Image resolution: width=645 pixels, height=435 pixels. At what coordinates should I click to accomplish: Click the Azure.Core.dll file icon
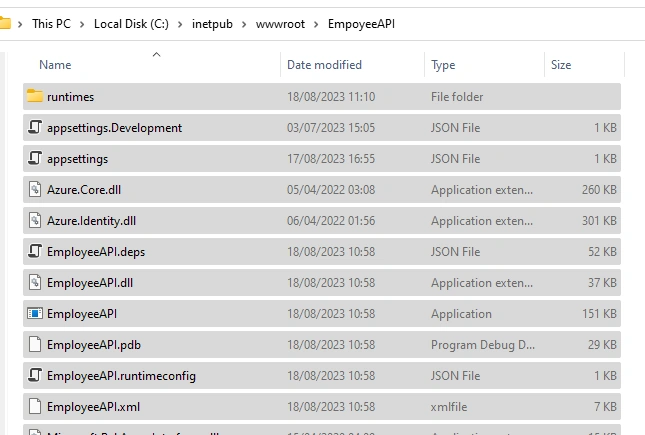pos(35,189)
